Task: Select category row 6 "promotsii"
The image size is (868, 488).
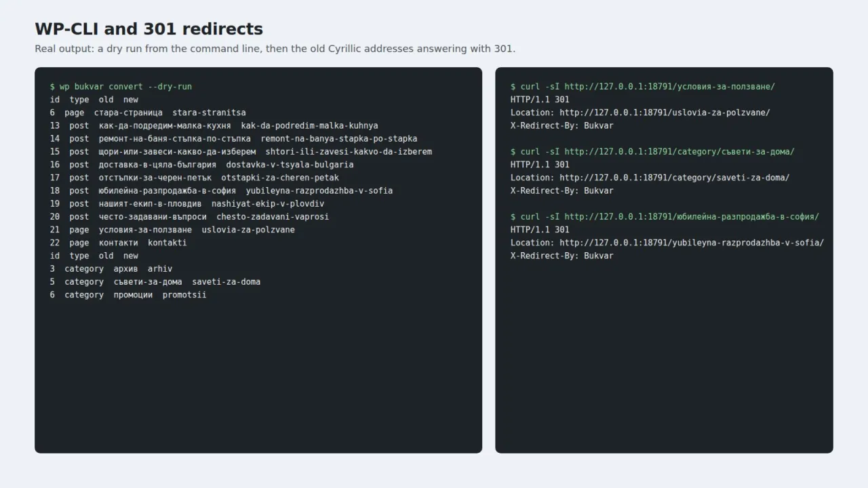Action: [128, 295]
